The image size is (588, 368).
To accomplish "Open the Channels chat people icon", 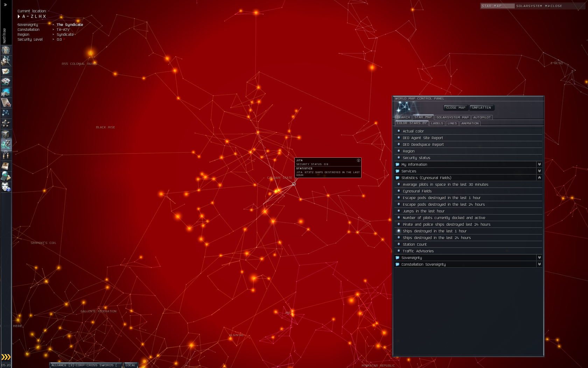I will pos(6,155).
